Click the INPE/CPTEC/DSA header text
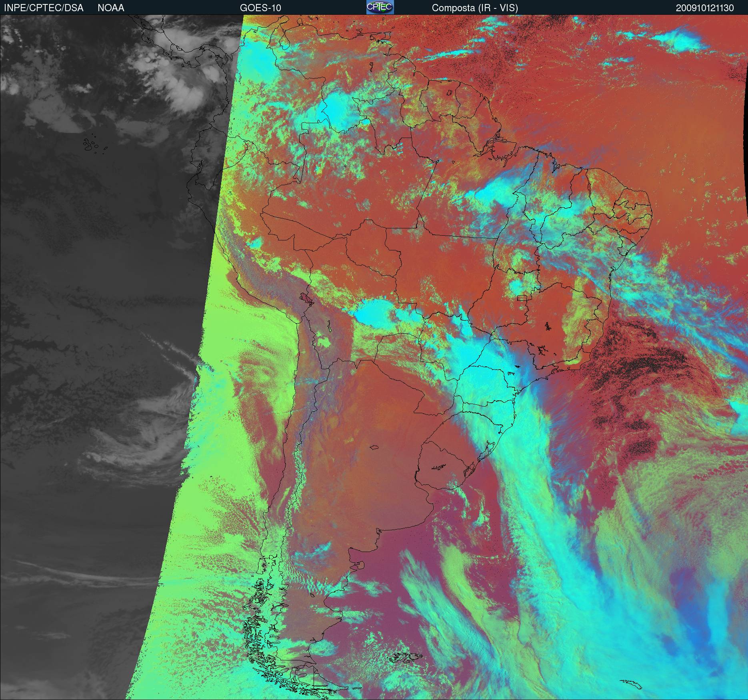Image resolution: width=748 pixels, height=700 pixels. [x=44, y=8]
